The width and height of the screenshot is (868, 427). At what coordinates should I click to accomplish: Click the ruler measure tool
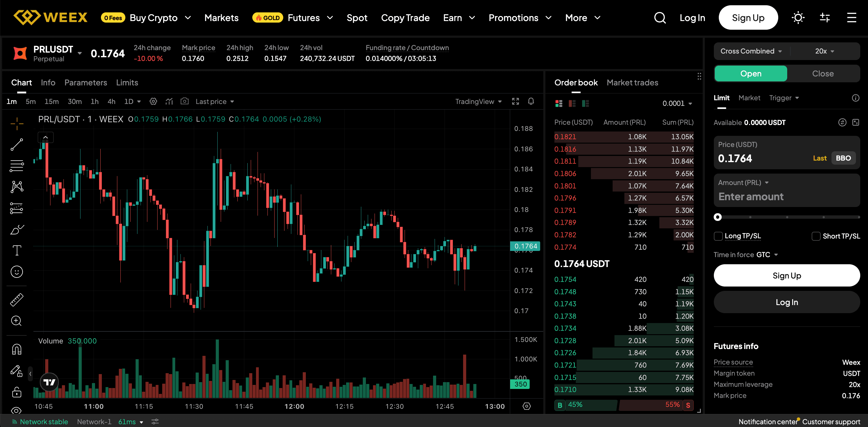point(16,300)
